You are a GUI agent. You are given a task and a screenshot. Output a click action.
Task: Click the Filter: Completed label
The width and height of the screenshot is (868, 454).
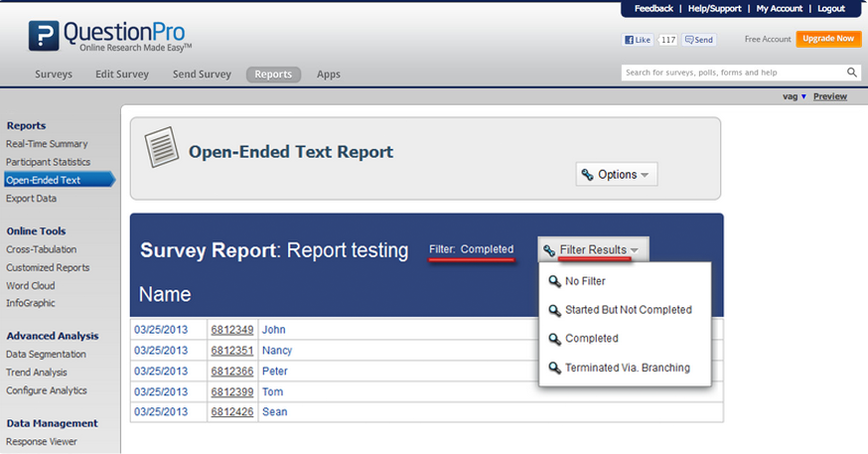(x=471, y=249)
